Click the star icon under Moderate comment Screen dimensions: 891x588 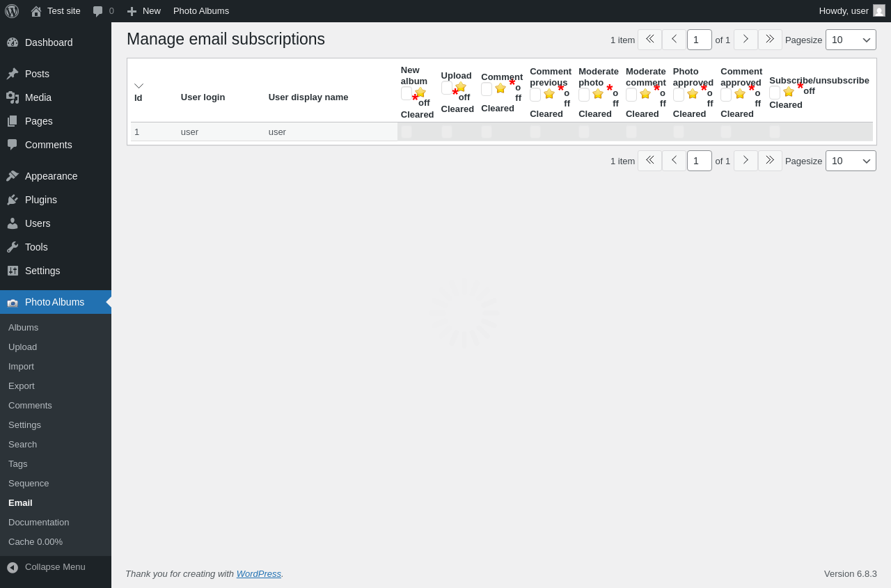click(x=645, y=93)
